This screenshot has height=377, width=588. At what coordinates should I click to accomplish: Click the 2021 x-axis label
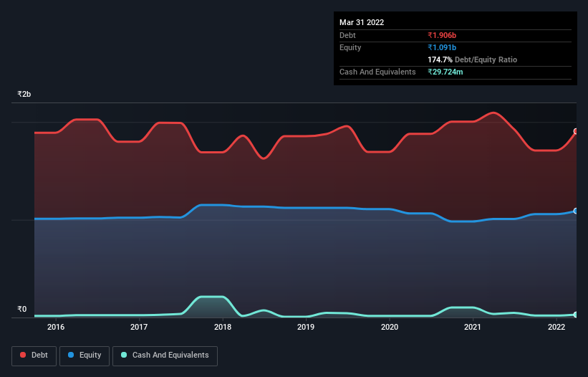[x=473, y=327]
